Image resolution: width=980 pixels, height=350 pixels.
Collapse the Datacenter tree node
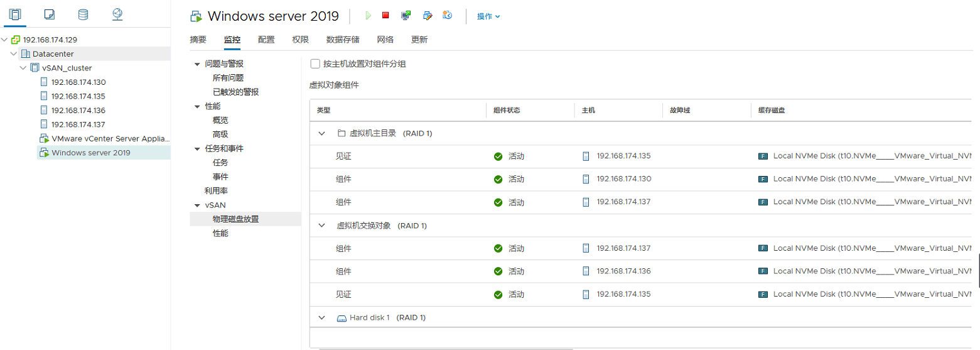pyautogui.click(x=14, y=53)
